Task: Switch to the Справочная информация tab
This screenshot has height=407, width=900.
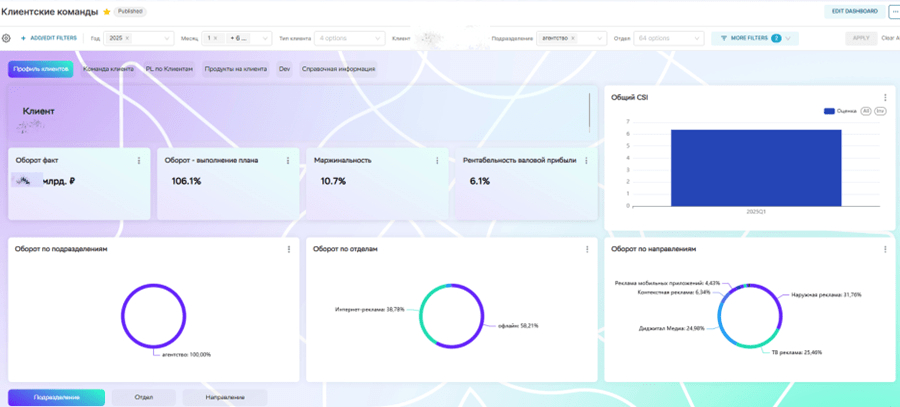Action: (339, 69)
